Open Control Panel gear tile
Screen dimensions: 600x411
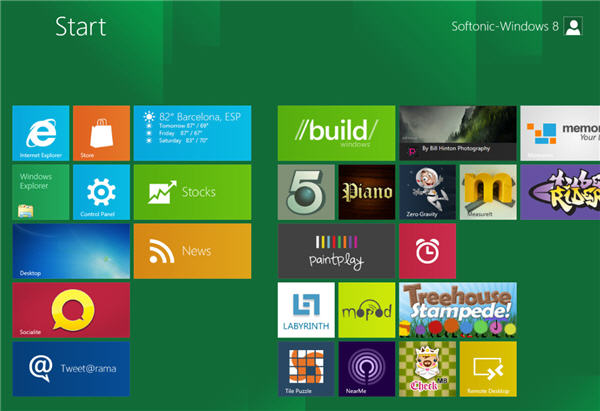coord(101,192)
